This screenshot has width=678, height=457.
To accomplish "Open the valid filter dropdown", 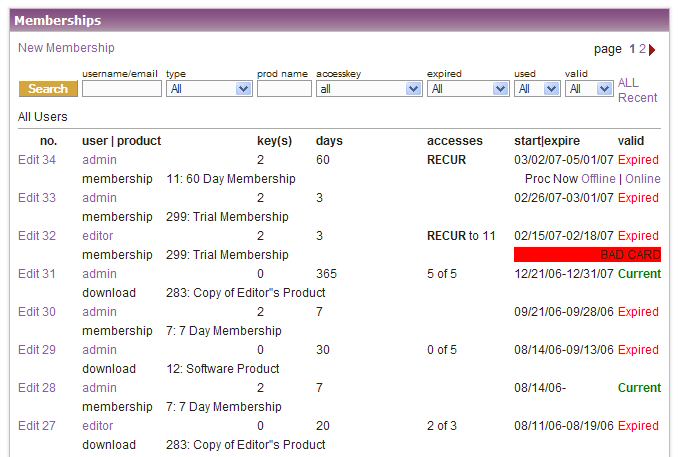I will pos(589,89).
